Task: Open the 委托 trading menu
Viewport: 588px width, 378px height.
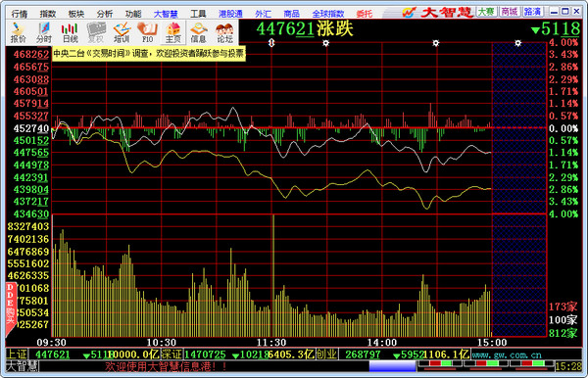Action: [x=365, y=14]
